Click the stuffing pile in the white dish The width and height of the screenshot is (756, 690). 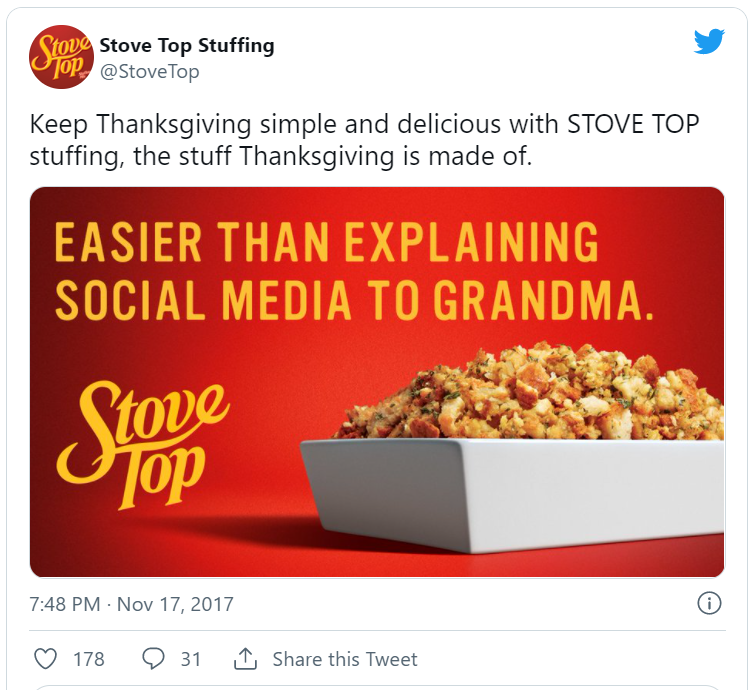(x=530, y=392)
